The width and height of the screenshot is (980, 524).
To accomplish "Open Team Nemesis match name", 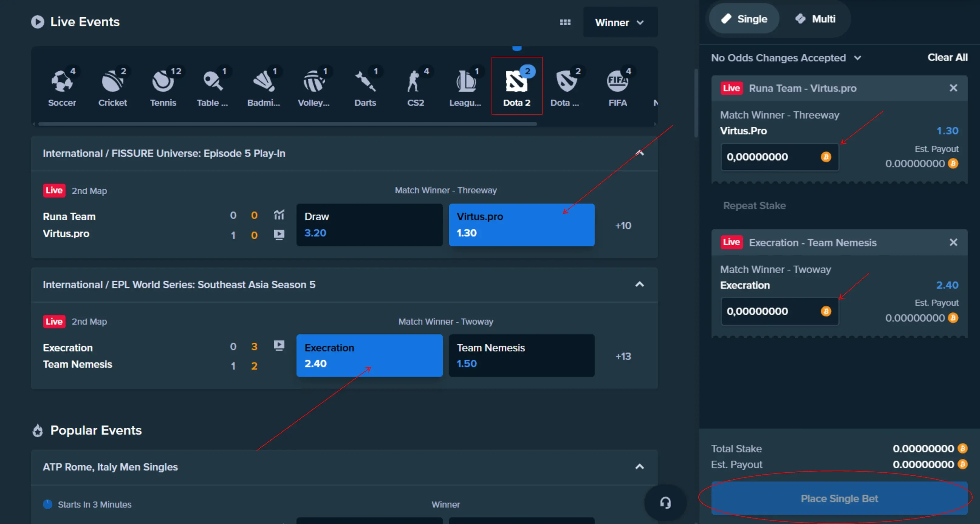I will [x=77, y=364].
